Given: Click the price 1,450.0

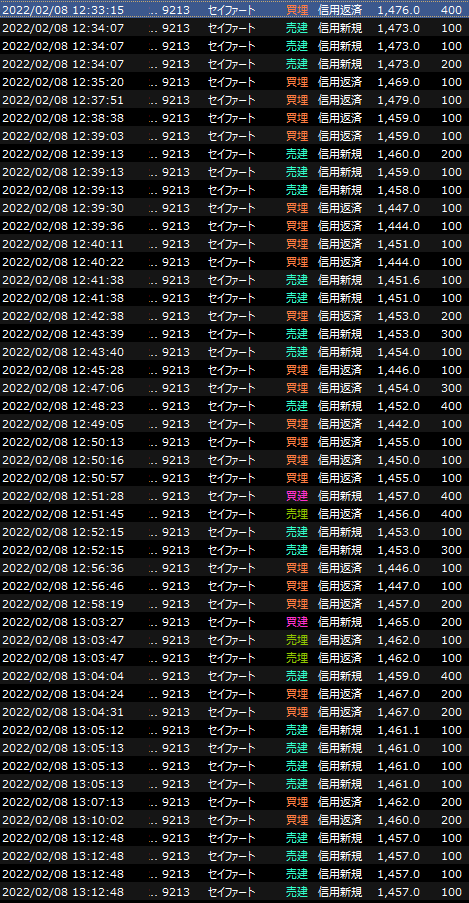Looking at the screenshot, I should [x=399, y=460].
